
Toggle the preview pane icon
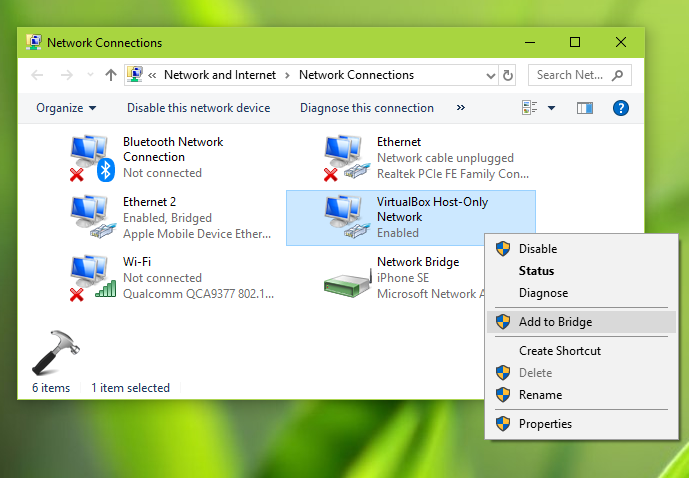(x=585, y=108)
